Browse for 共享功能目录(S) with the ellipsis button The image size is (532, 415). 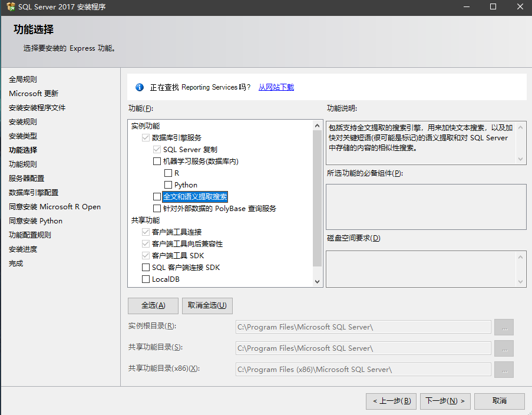click(504, 348)
